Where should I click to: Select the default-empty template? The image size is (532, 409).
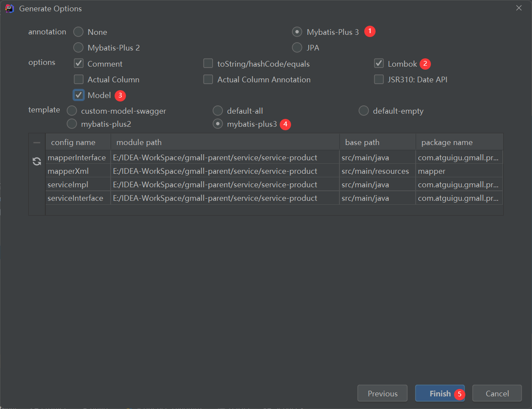coord(364,111)
